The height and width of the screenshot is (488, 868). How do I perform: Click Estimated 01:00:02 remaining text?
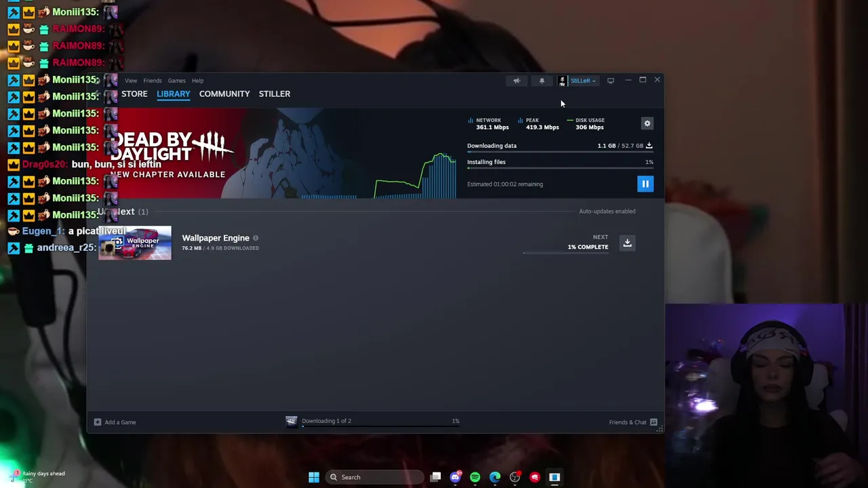[505, 184]
